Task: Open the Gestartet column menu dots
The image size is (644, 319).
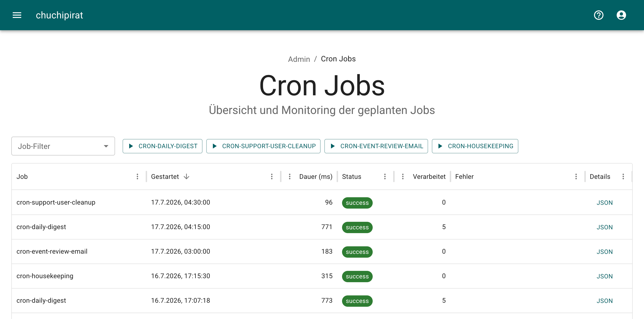Action: [x=272, y=177]
